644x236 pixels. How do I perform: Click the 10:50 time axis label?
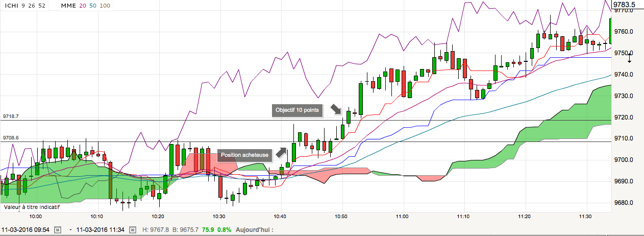[341, 217]
